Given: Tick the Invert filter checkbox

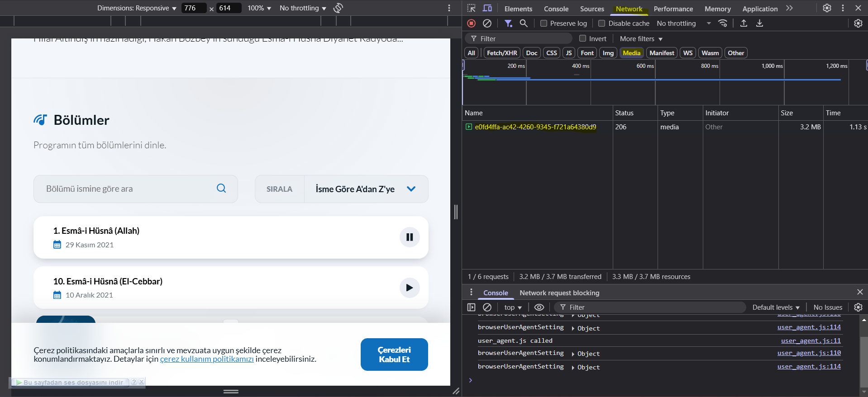Looking at the screenshot, I should tap(583, 38).
